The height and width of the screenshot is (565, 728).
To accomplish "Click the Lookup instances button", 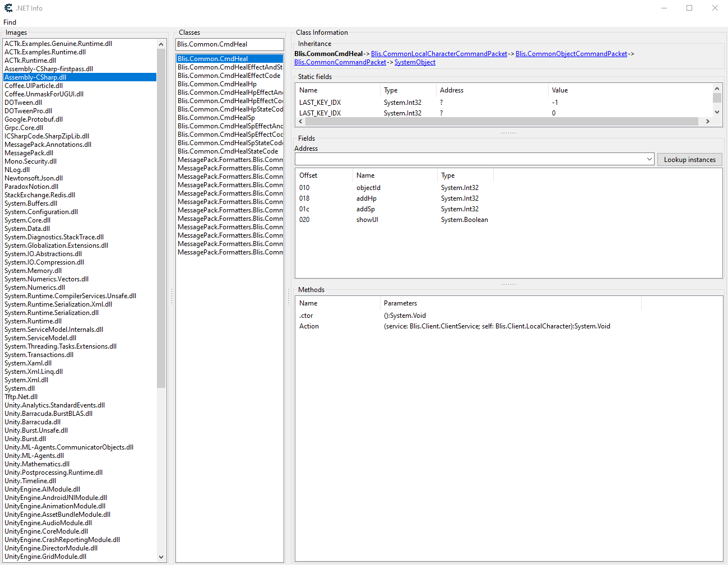I will [689, 160].
